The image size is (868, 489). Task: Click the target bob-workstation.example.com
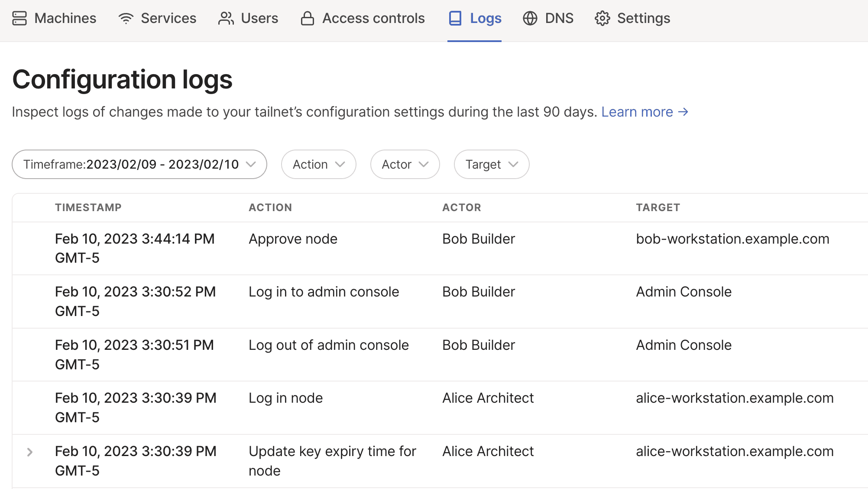coord(732,238)
